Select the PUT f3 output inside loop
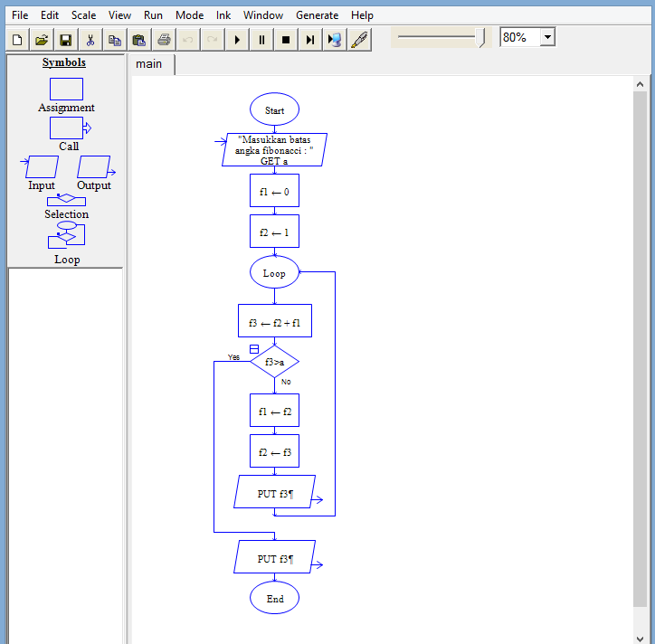Screen dimensions: 655x644 [x=274, y=491]
